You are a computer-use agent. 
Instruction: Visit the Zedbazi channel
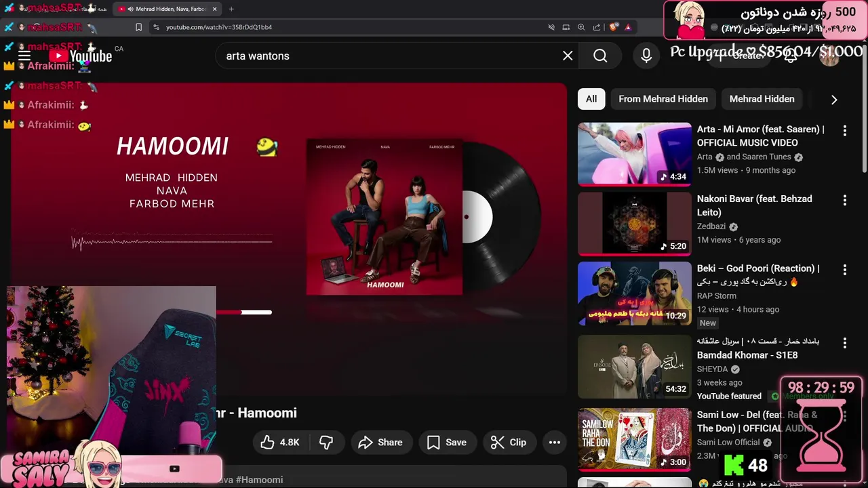pos(711,226)
